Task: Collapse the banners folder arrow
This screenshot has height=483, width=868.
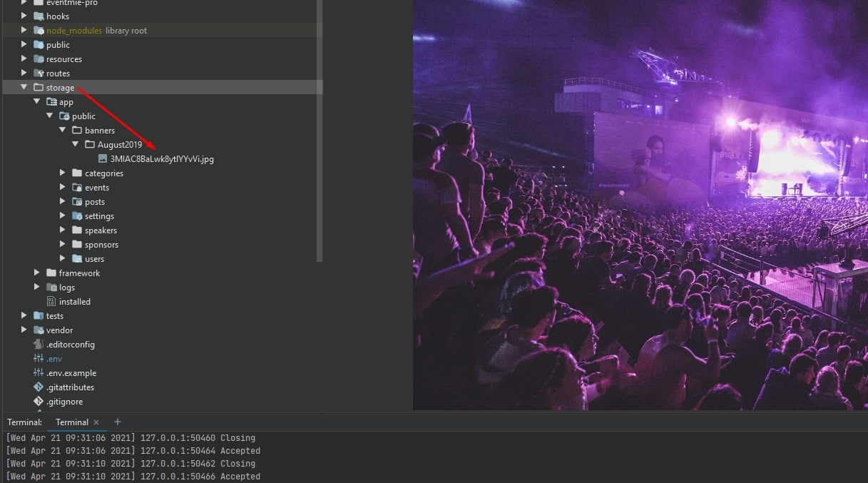Action: (63, 131)
